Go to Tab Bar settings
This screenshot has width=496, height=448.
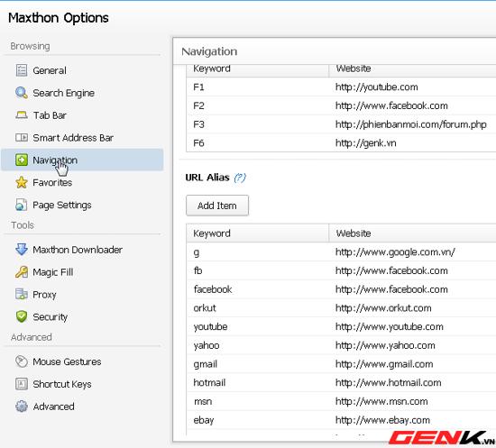(x=50, y=115)
